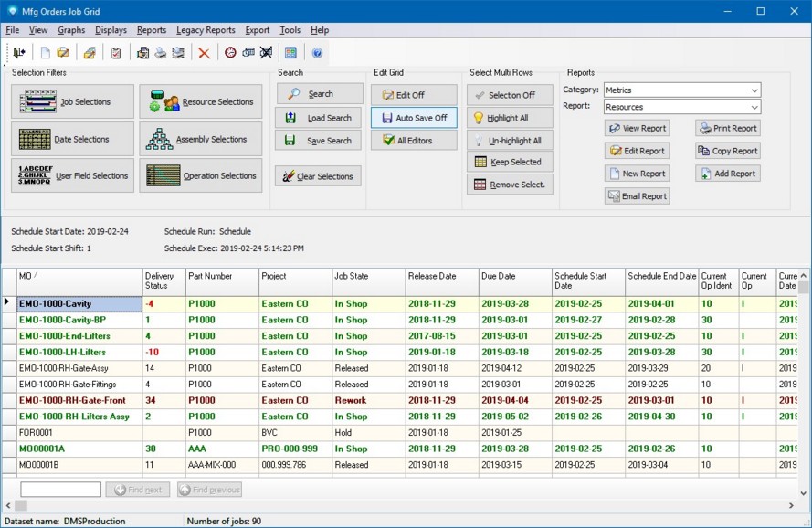Toggle the Auto Save Off button
Viewport: 812px width, 528px height.
click(x=413, y=118)
